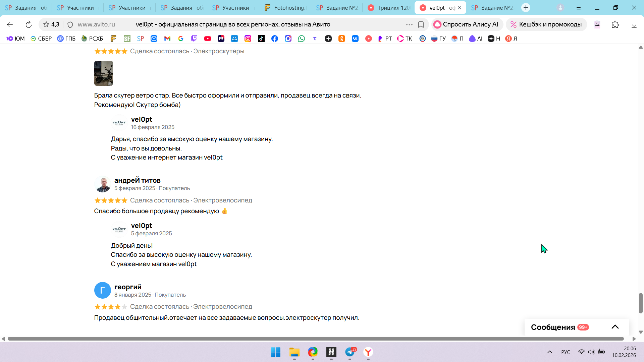Switch to the Трицикл 120 tab
This screenshot has width=644, height=362.
tap(389, 7)
